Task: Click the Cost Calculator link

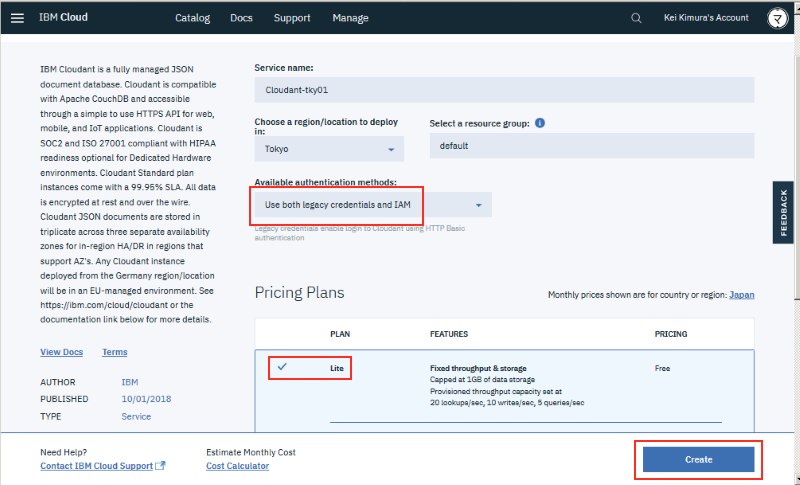Action: click(237, 466)
